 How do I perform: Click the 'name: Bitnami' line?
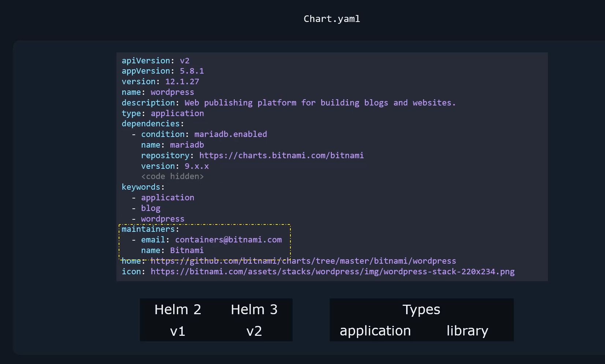[x=172, y=250]
